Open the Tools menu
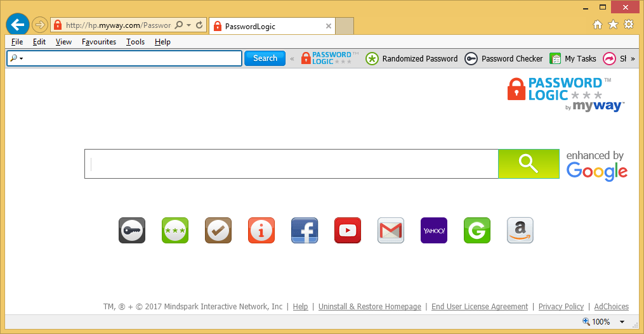Image resolution: width=644 pixels, height=334 pixels. 135,42
